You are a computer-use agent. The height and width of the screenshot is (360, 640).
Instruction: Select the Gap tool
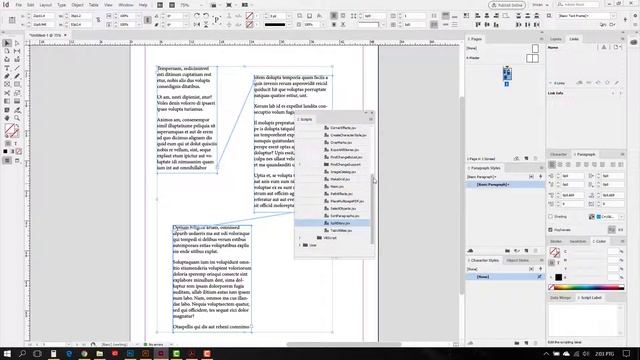coord(17,51)
